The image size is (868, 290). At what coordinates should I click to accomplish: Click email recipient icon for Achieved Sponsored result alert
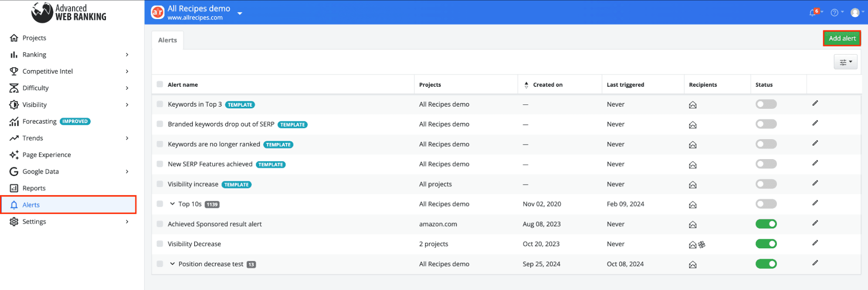693,225
